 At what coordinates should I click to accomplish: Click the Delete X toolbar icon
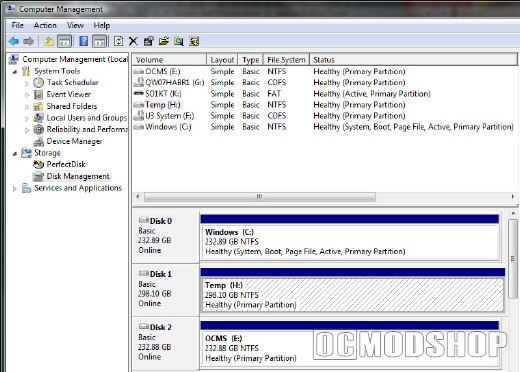tap(133, 41)
